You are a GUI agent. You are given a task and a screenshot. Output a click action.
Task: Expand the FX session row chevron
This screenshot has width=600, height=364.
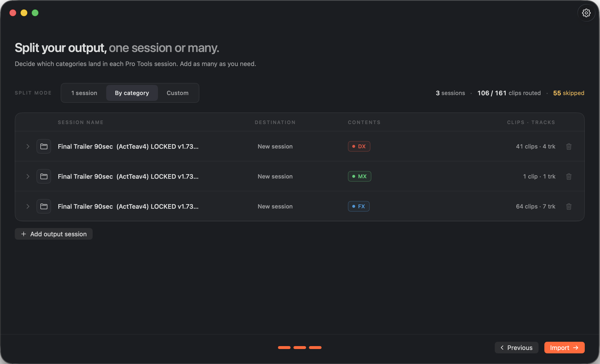click(28, 206)
